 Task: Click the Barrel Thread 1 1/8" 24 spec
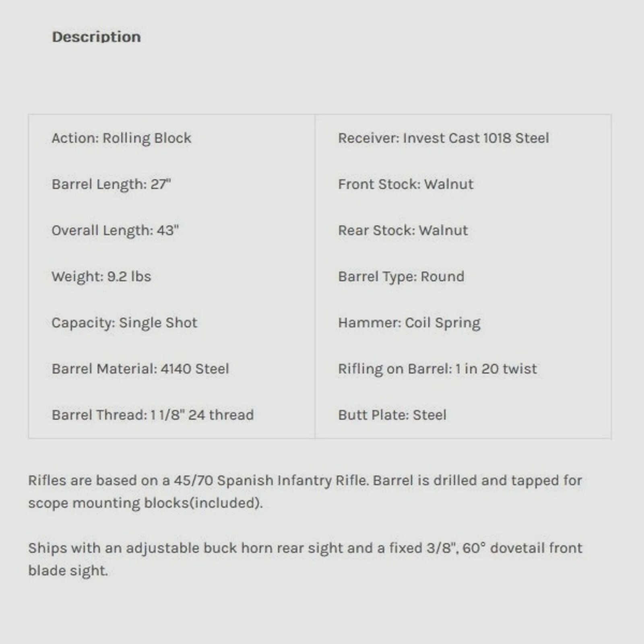click(x=153, y=415)
